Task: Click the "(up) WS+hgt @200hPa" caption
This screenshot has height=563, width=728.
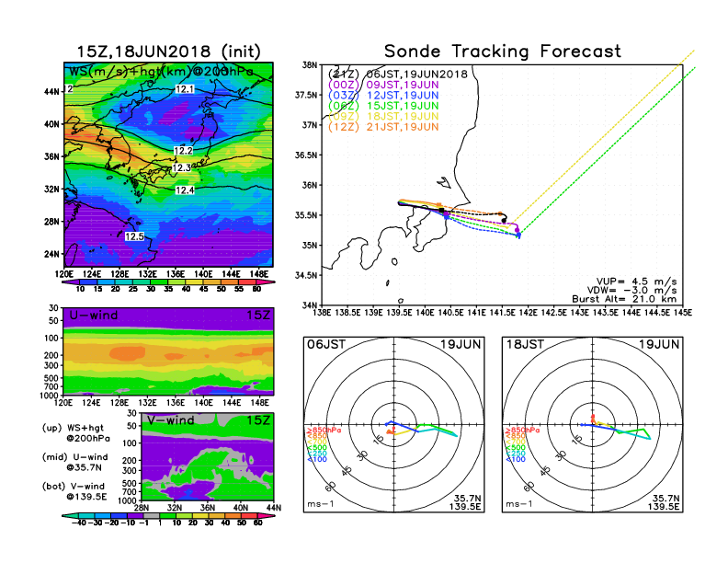Action: click(76, 433)
